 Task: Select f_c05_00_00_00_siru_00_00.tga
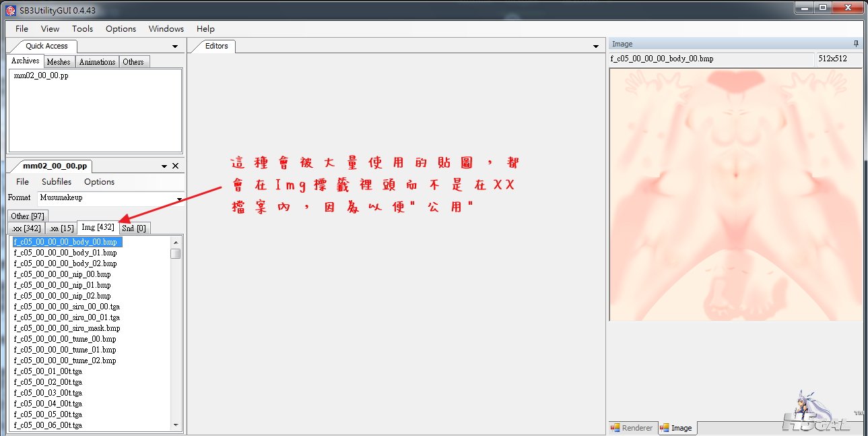pos(67,307)
